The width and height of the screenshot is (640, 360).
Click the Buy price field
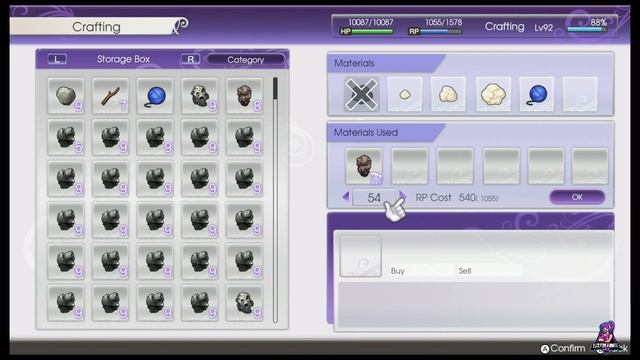pyautogui.click(x=422, y=271)
